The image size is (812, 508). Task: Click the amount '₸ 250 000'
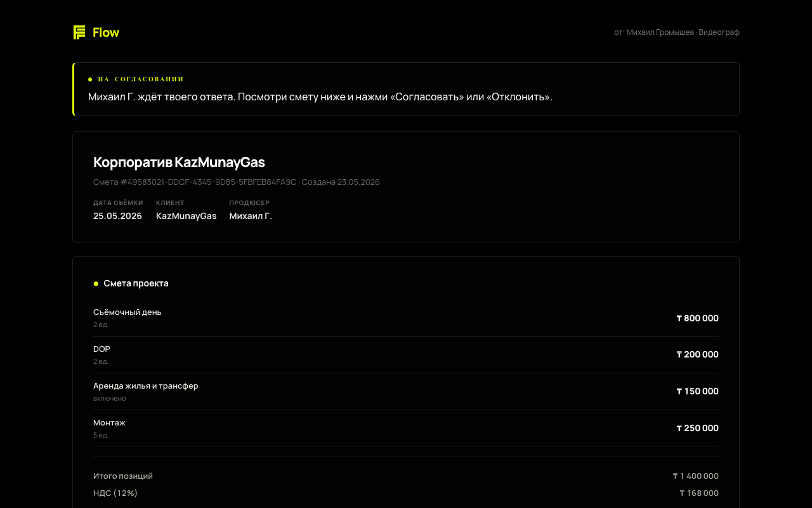coord(698,428)
